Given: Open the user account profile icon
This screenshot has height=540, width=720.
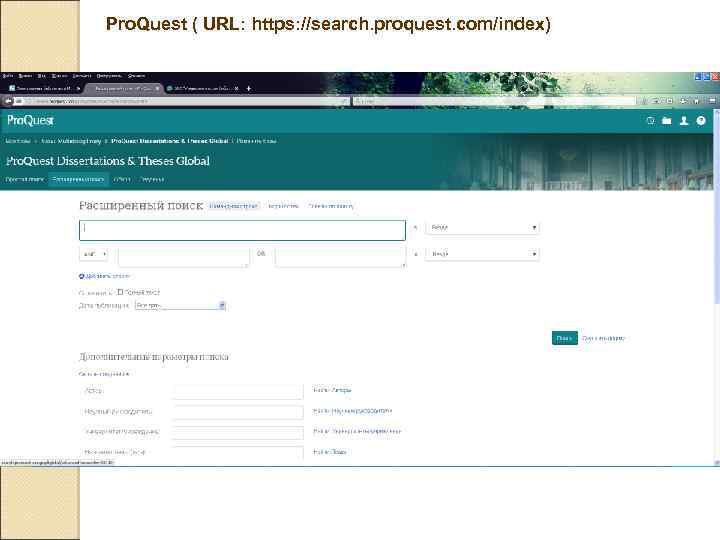Looking at the screenshot, I should click(x=684, y=121).
